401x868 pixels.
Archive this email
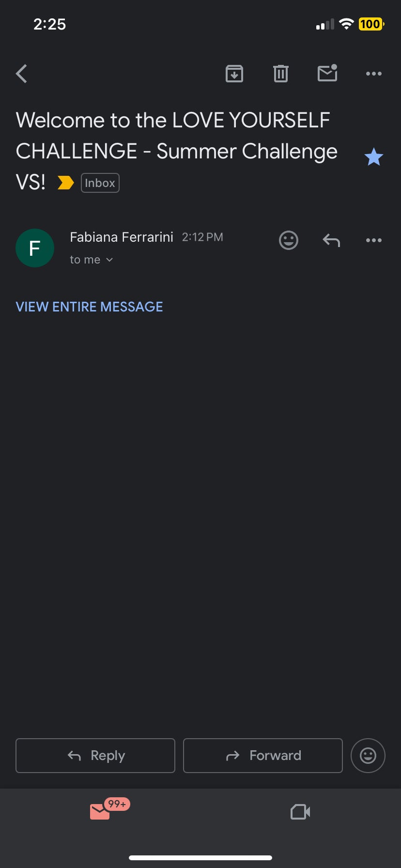pos(234,74)
